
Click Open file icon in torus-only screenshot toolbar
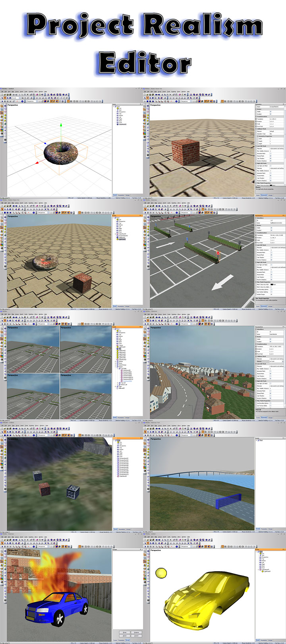pyautogui.click(x=5, y=95)
